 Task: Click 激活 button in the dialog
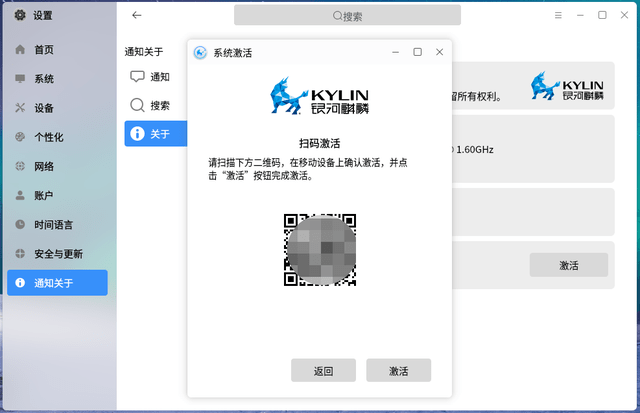pos(398,371)
